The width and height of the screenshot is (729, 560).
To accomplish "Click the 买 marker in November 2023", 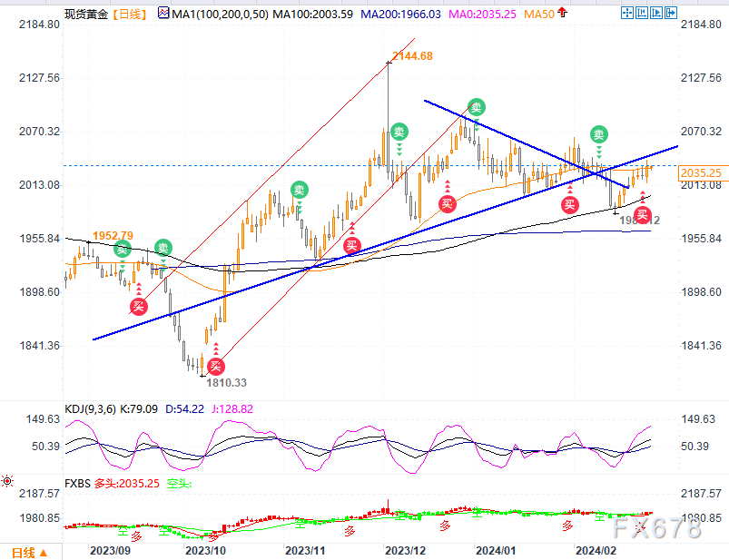I will click(352, 246).
